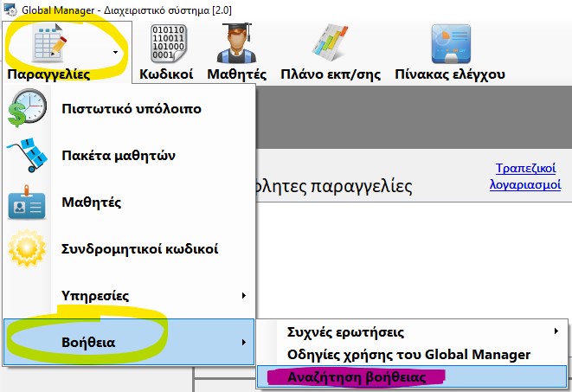This screenshot has width=572, height=392.
Task: Open the Πίνακας ελέγχου dashboard icon
Action: click(451, 44)
